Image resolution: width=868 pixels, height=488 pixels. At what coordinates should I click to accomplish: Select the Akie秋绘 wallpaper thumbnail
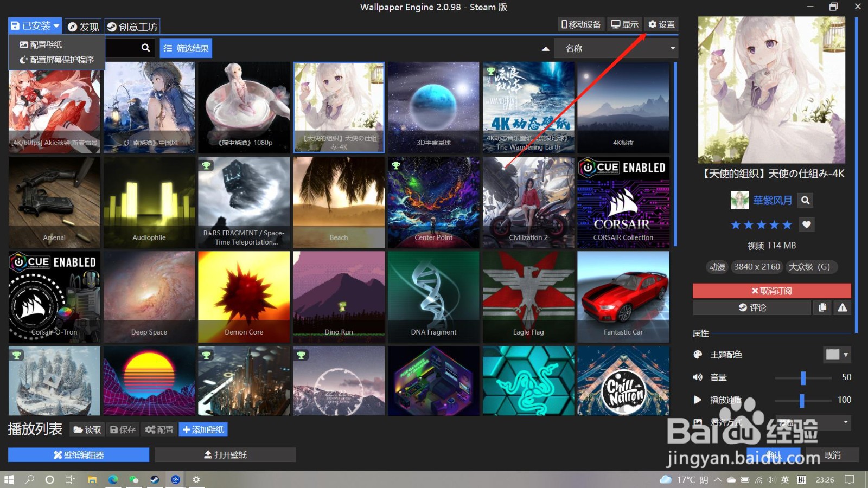54,107
